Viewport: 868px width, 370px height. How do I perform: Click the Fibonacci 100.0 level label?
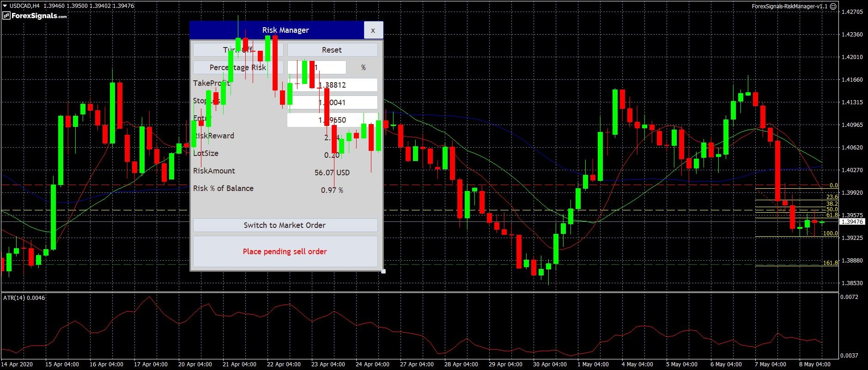[831, 233]
